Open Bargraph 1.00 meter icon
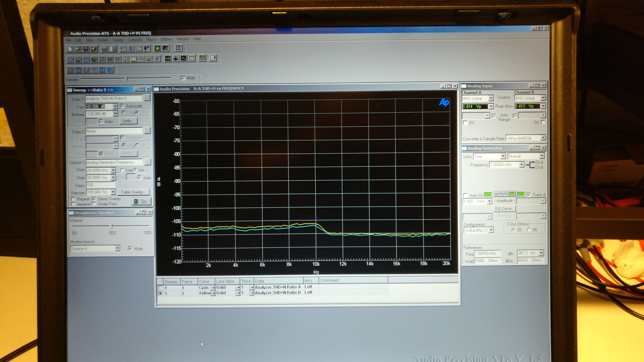The image size is (644, 362). (x=202, y=58)
